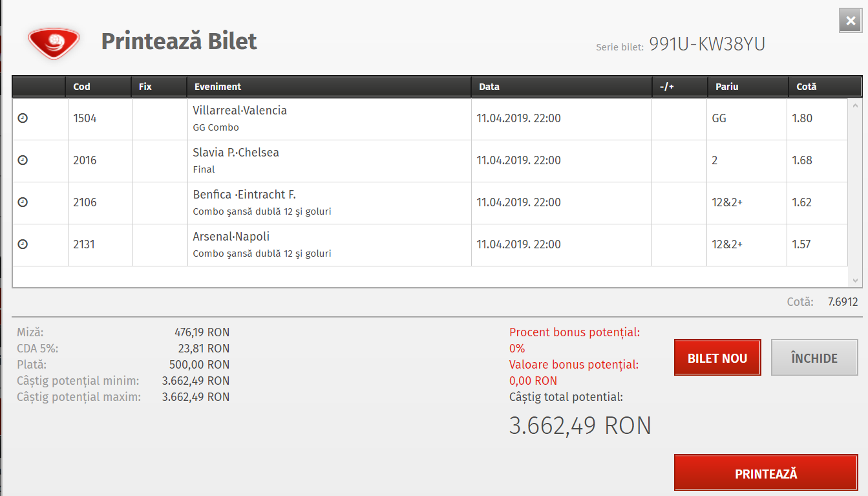Click the table scrollbar up arrow
The height and width of the screenshot is (496, 868).
pyautogui.click(x=856, y=105)
